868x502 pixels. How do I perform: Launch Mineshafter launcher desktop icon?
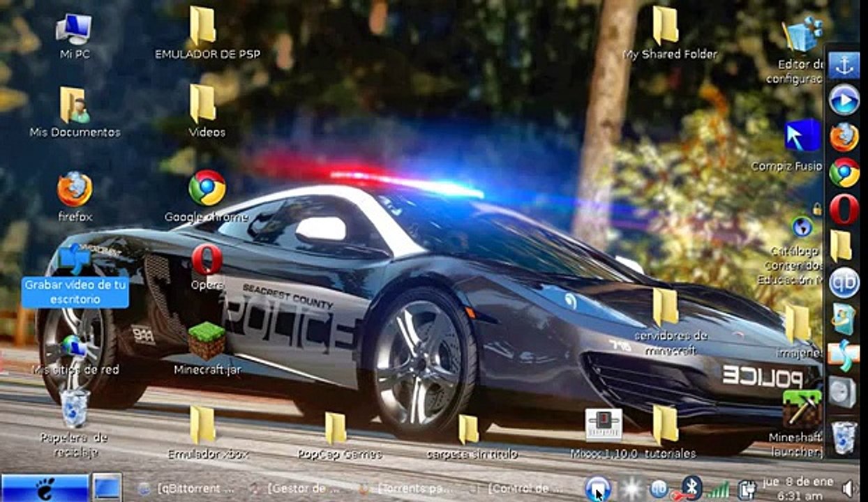(802, 409)
